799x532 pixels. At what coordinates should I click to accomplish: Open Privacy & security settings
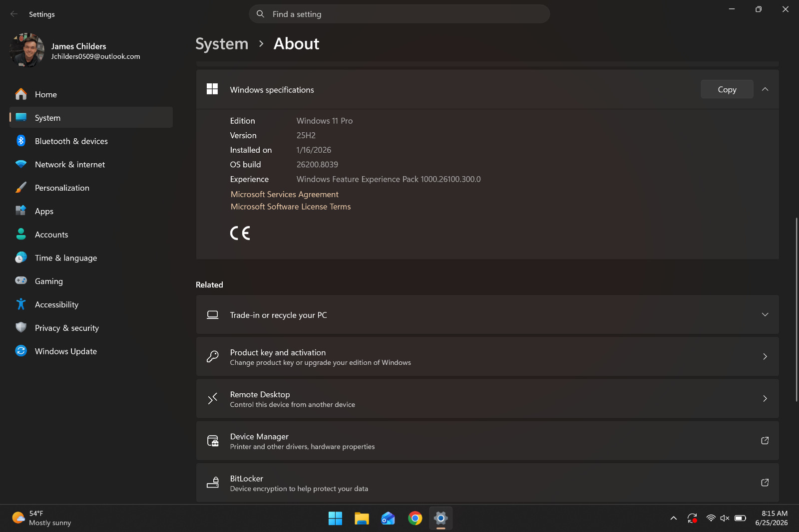pyautogui.click(x=91, y=327)
